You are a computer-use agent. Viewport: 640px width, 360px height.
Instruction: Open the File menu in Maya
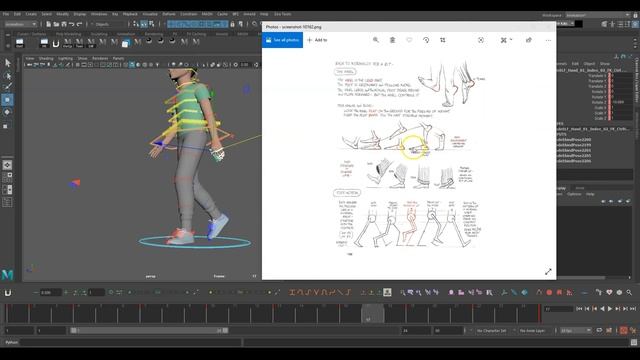click(6, 14)
